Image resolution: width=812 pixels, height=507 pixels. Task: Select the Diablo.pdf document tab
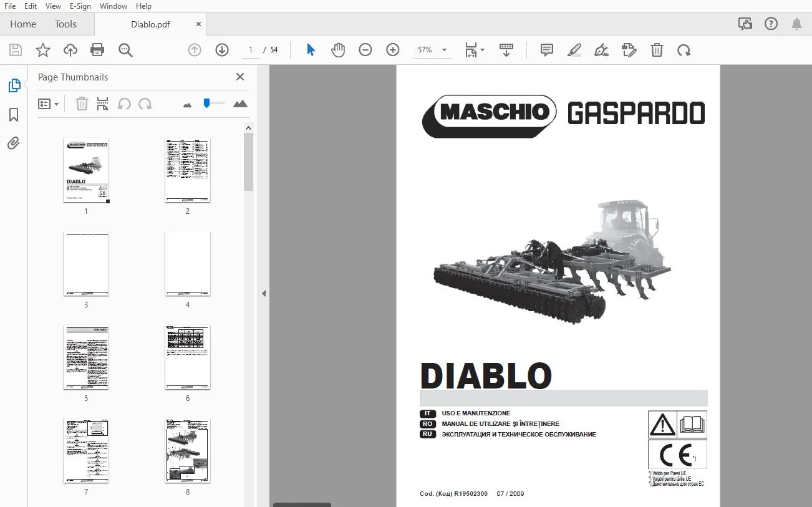pos(150,24)
